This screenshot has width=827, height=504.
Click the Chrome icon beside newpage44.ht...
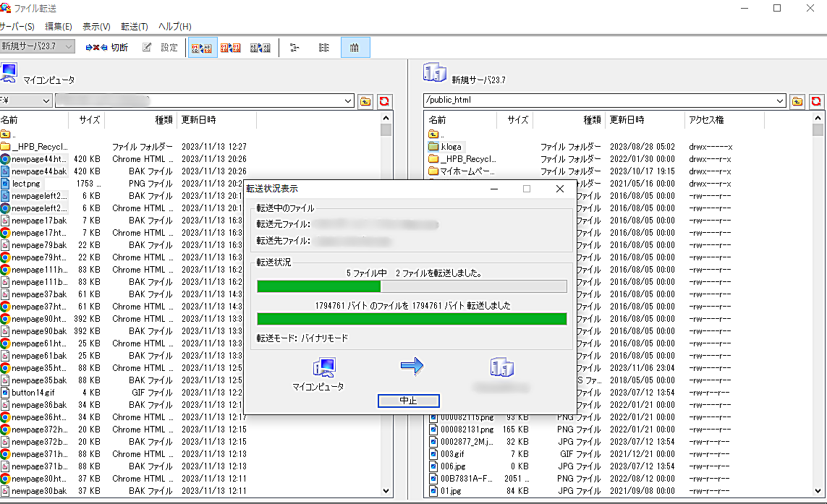(x=5, y=158)
